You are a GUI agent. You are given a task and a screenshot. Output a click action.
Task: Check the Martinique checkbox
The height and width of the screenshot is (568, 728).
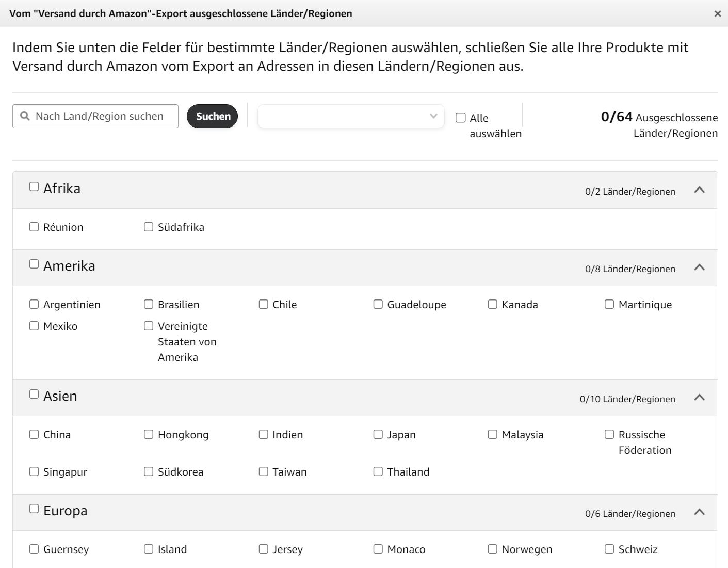(609, 304)
